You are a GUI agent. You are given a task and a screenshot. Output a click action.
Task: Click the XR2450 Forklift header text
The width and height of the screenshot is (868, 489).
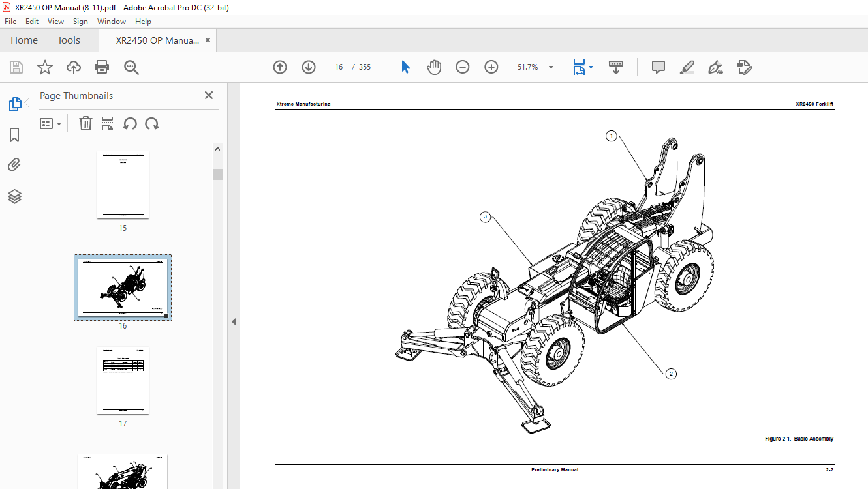pyautogui.click(x=814, y=104)
